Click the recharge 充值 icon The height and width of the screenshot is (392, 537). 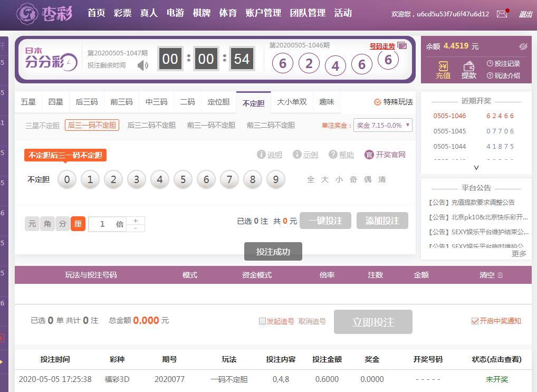[443, 70]
